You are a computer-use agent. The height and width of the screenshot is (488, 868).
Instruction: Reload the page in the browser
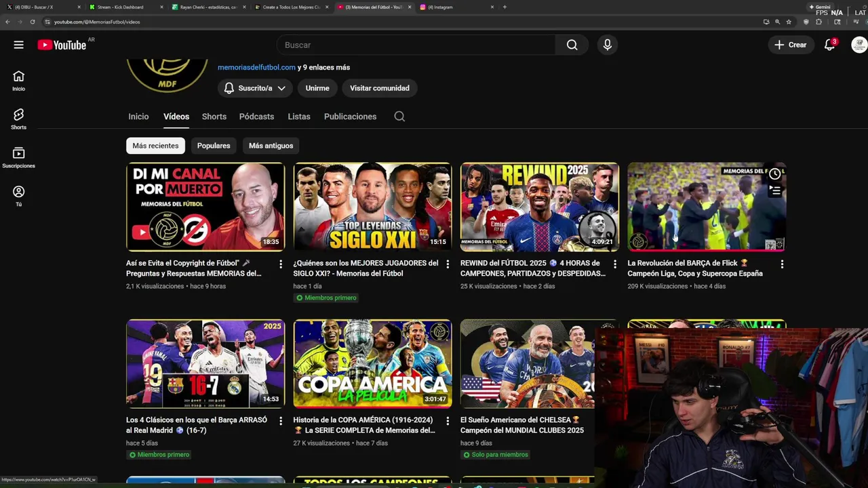point(32,22)
